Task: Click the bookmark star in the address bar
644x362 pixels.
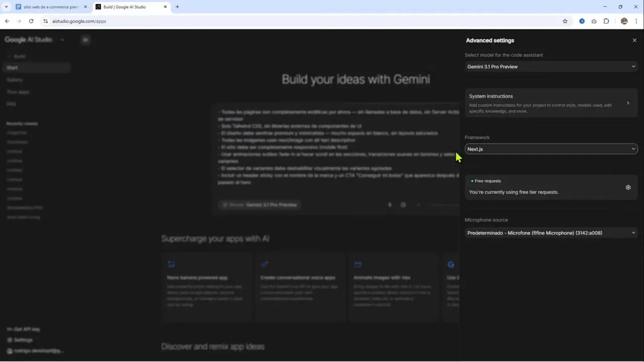Action: (x=565, y=21)
